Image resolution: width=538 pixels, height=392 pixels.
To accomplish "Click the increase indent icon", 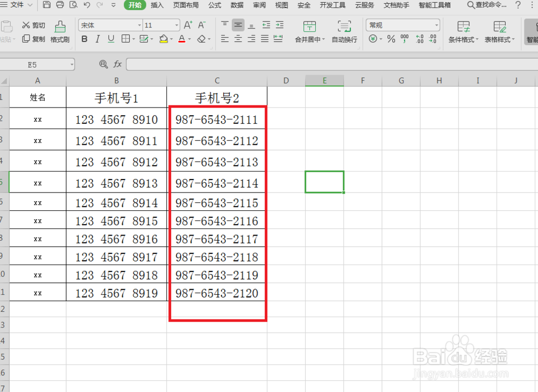I will pos(280,25).
